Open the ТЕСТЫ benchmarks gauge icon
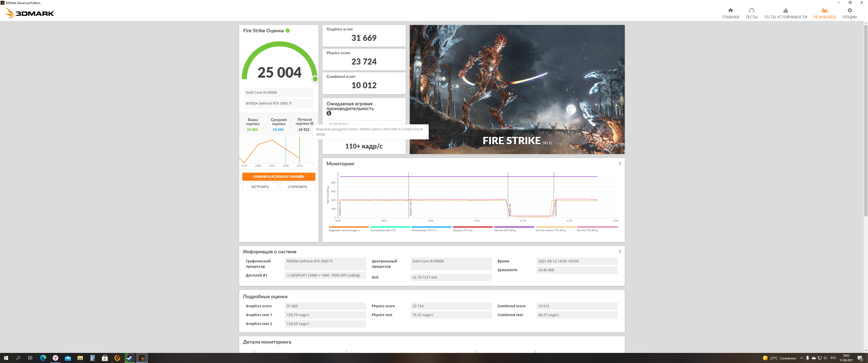868x363 pixels. (x=751, y=10)
